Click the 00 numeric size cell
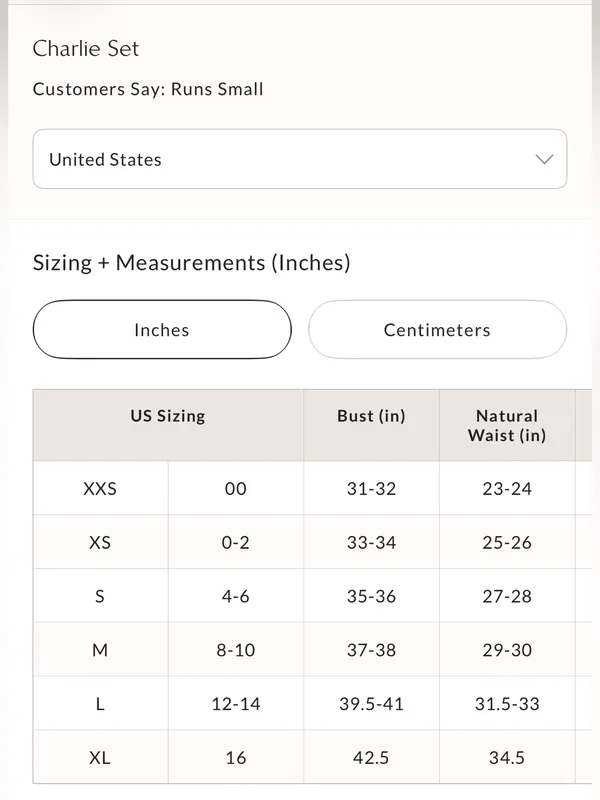Screen dimensions: 600x800 coord(236,488)
